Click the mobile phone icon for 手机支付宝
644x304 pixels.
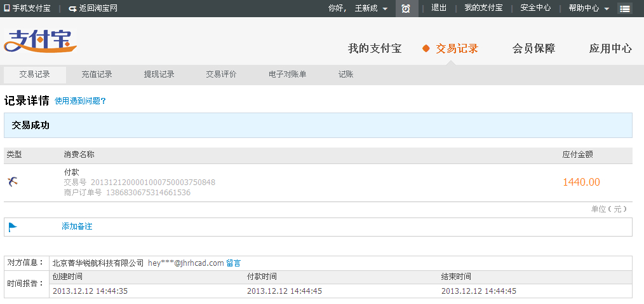7,8
